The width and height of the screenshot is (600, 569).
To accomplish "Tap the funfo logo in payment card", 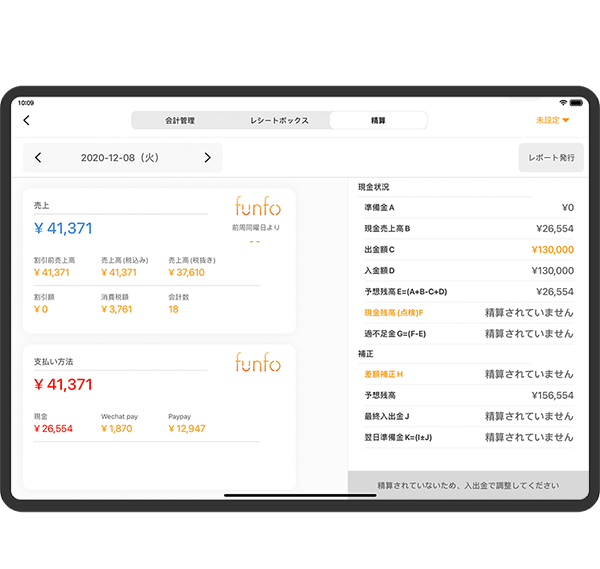I will coord(258,362).
